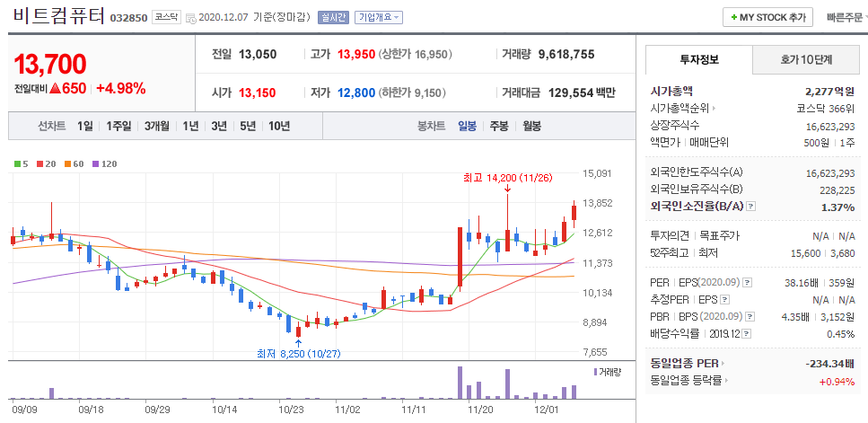The height and width of the screenshot is (423, 868).
Task: Select the 3년 line chart period
Action: [219, 127]
